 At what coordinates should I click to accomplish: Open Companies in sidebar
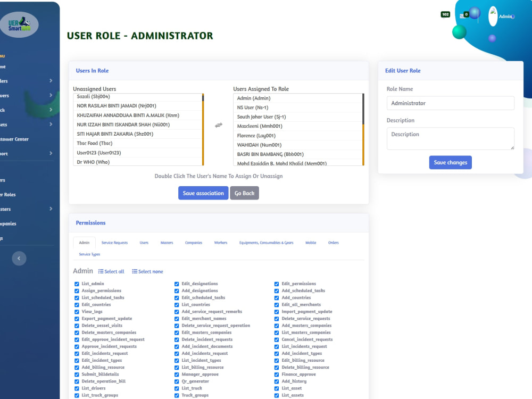pos(8,223)
